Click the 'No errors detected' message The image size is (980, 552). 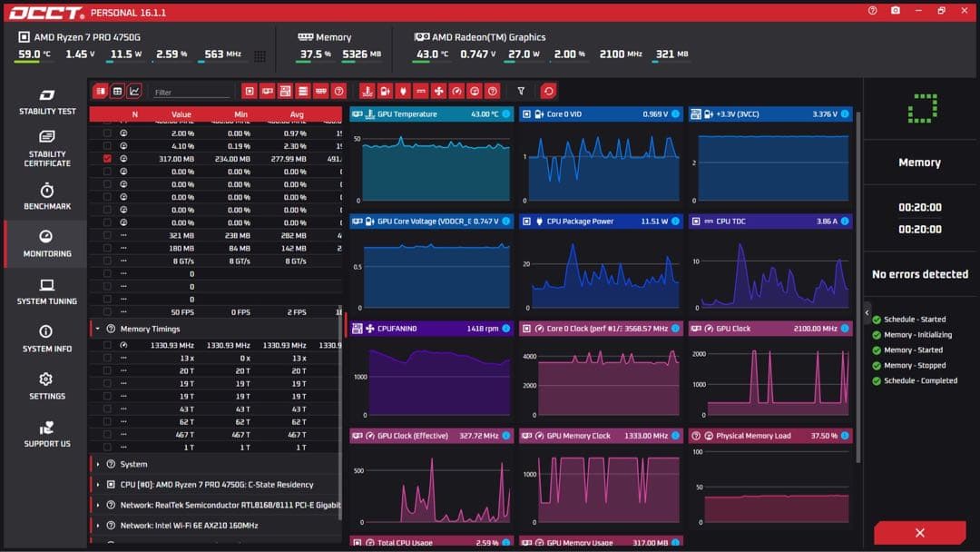pos(920,274)
